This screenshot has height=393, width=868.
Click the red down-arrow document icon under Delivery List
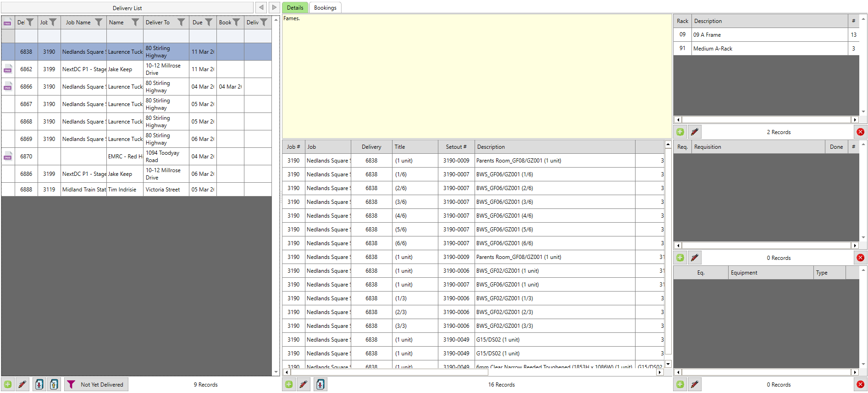pos(39,385)
